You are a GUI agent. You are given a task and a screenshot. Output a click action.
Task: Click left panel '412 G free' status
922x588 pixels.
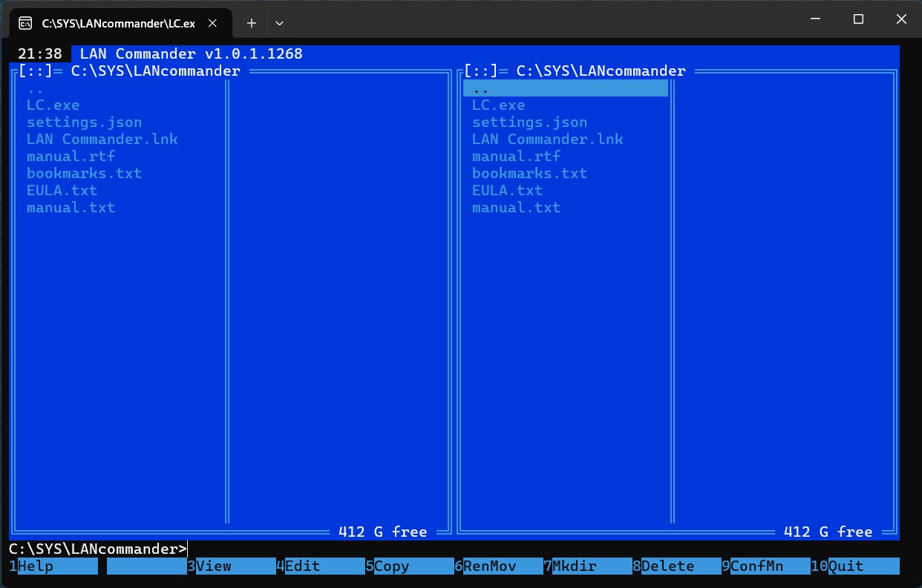(x=383, y=532)
